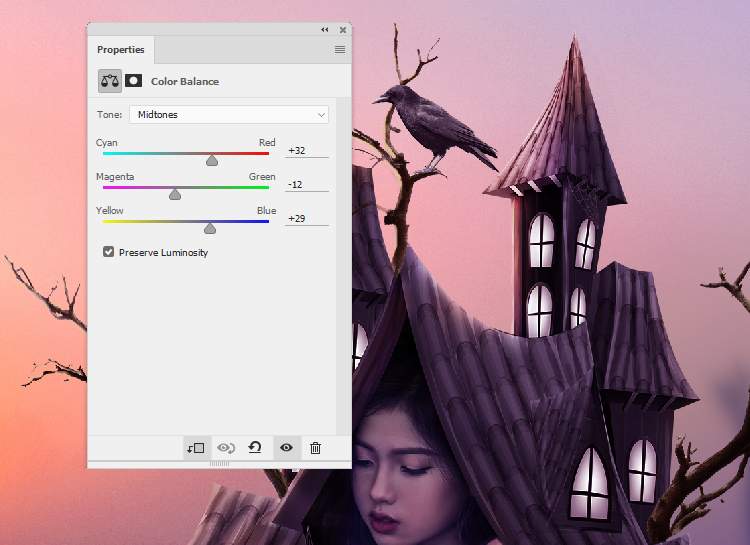Toggle the Preserve Luminosity checkbox
750x545 pixels.
(109, 252)
